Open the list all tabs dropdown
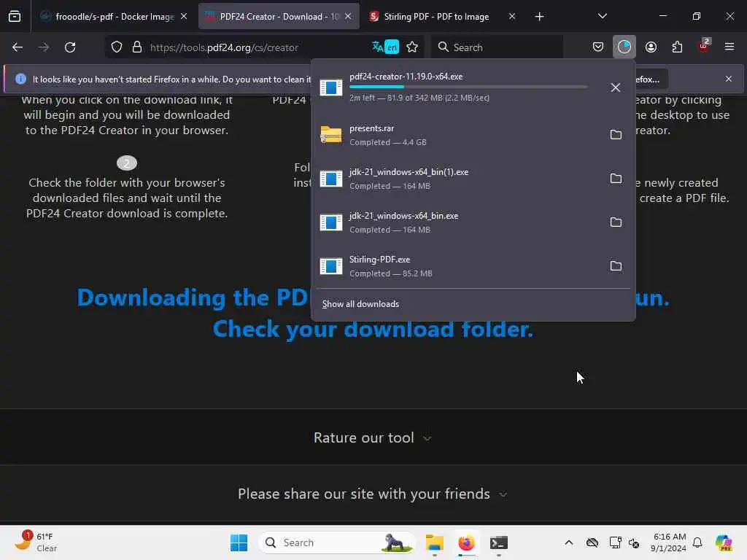Screen dimensions: 747x560 [x=602, y=17]
